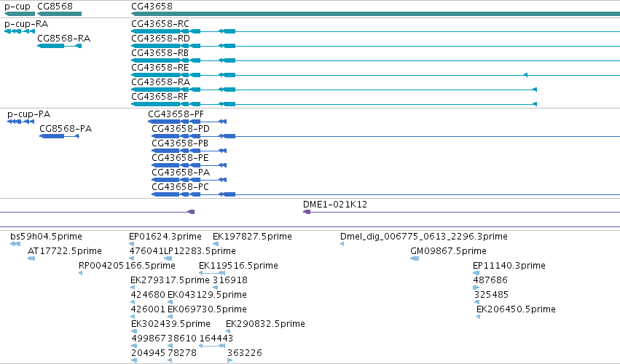Click the teal p-cup gene bar
Image resolution: width=620 pixels, height=364 pixels.
click(x=20, y=14)
